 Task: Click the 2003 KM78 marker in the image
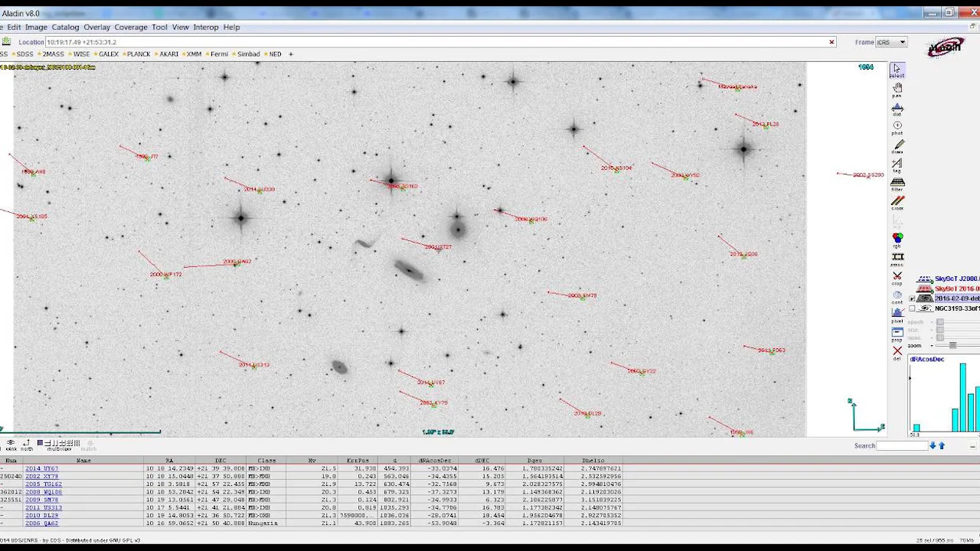pos(581,295)
